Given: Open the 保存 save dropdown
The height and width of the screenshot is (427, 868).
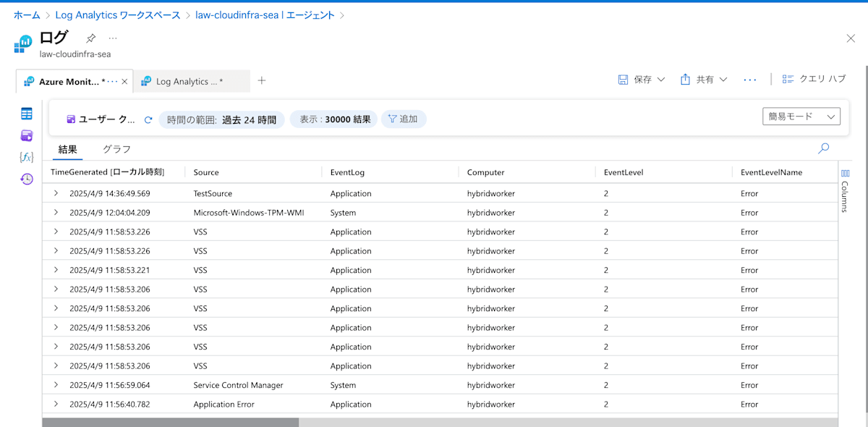Looking at the screenshot, I should pyautogui.click(x=641, y=80).
